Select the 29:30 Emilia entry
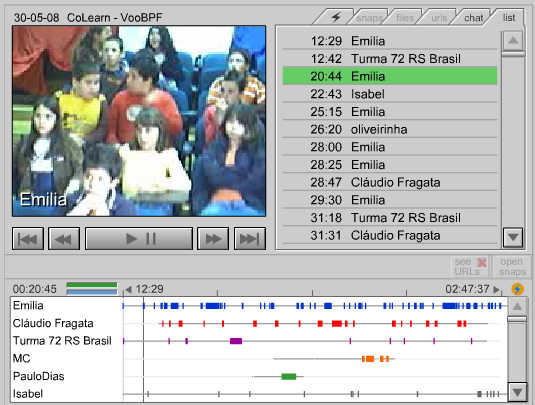Image resolution: width=535 pixels, height=405 pixels. 390,200
